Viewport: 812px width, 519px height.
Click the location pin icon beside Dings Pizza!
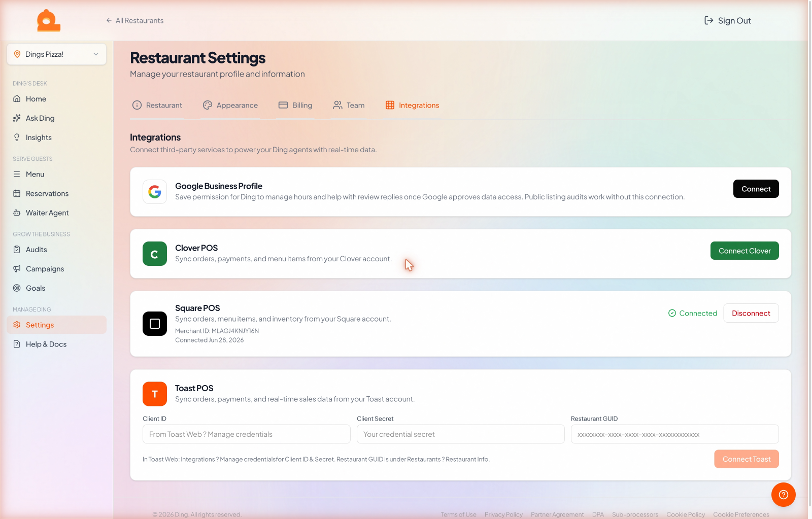click(x=17, y=54)
